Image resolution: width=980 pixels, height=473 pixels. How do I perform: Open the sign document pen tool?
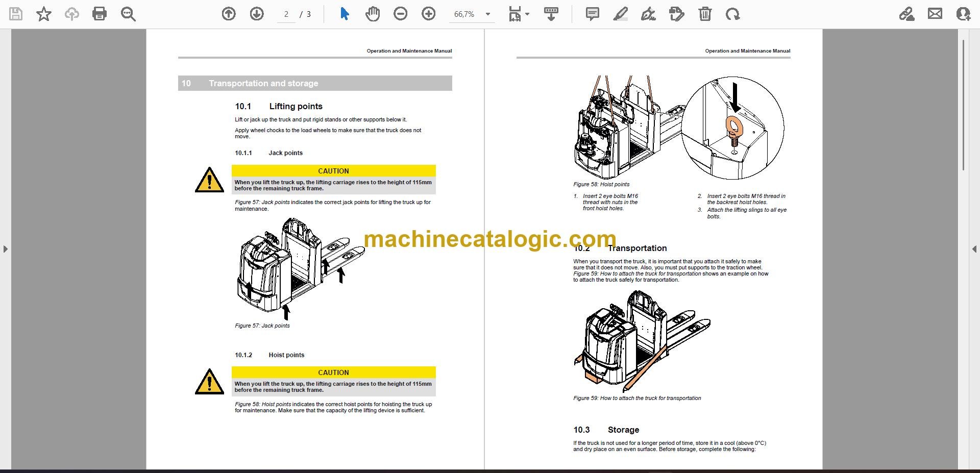(x=648, y=14)
